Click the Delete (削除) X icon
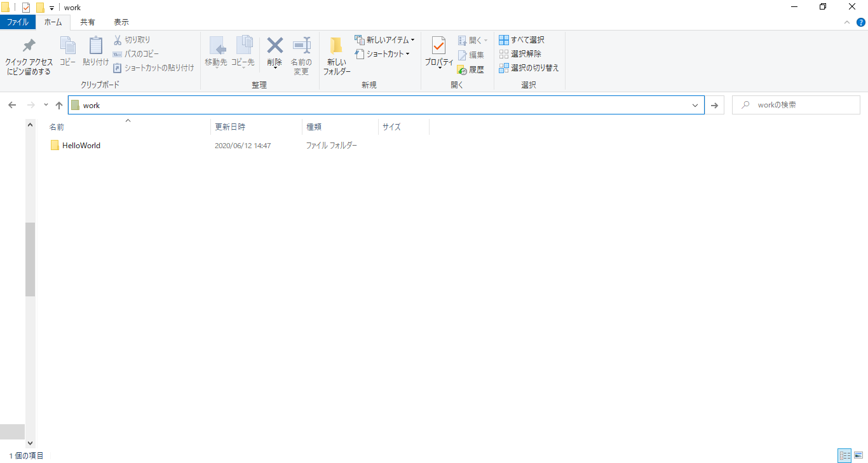868x463 pixels. pos(275,45)
